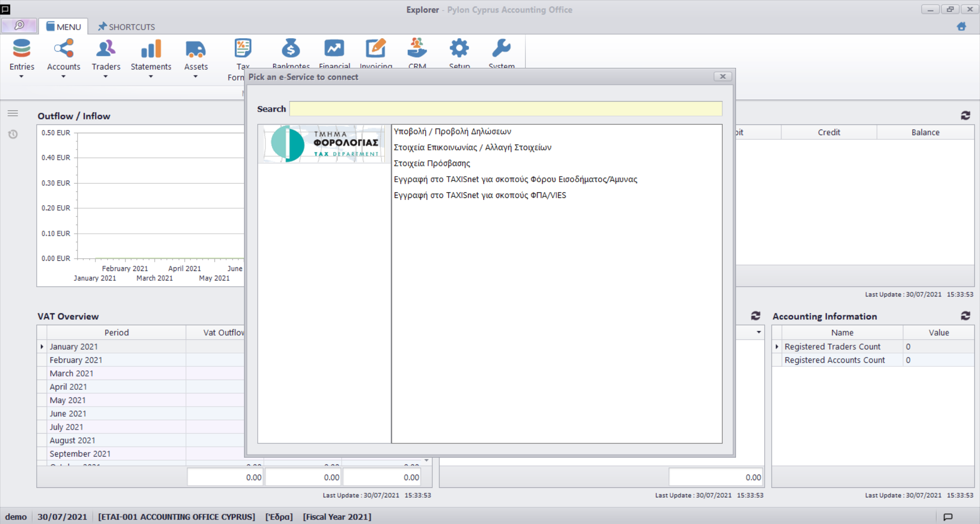Select Στοιχεία Πρόσβασης entry

tap(432, 164)
